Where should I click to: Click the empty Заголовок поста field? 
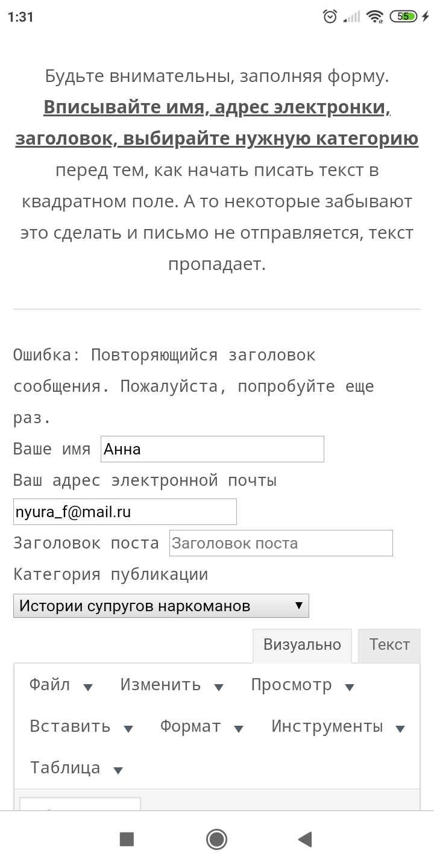tap(281, 543)
